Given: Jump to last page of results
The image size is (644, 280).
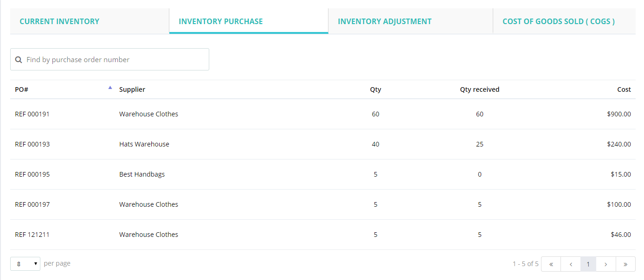Looking at the screenshot, I should (x=625, y=264).
